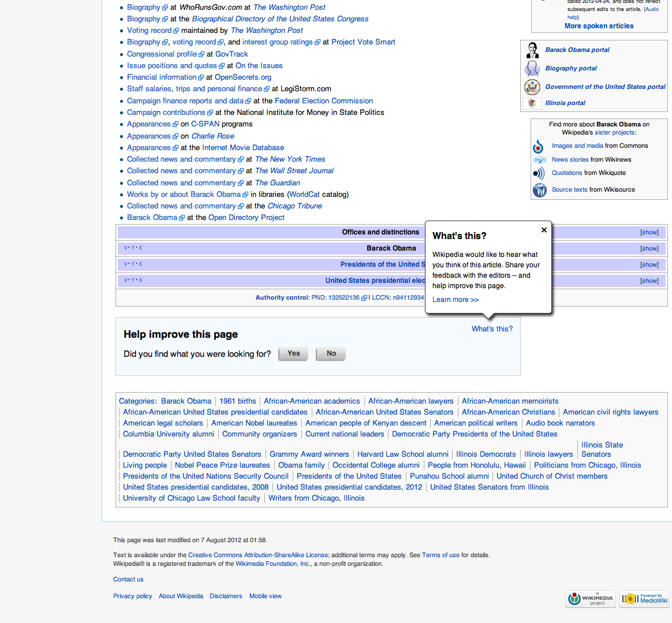
Task: Show the Barack Obama navigation box
Action: click(649, 249)
